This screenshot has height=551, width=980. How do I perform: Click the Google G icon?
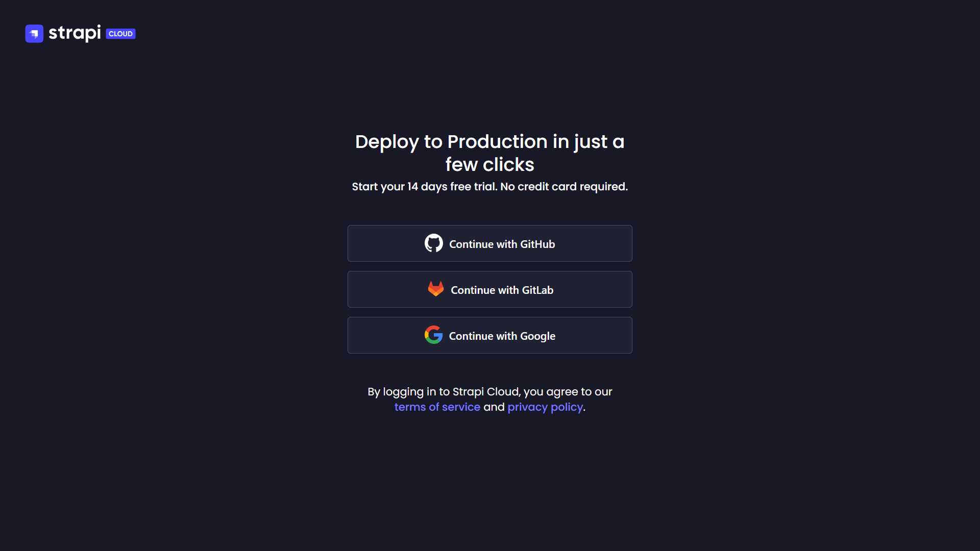(434, 335)
